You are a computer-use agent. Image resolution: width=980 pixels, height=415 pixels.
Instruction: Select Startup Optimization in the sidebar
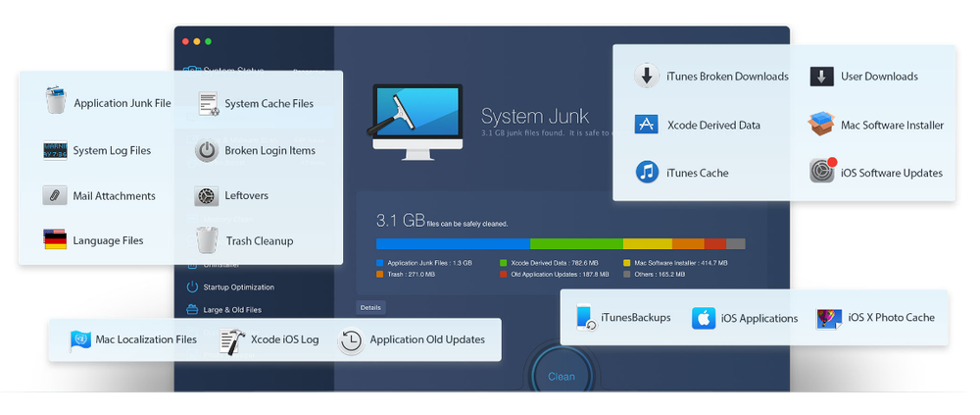pos(239,287)
